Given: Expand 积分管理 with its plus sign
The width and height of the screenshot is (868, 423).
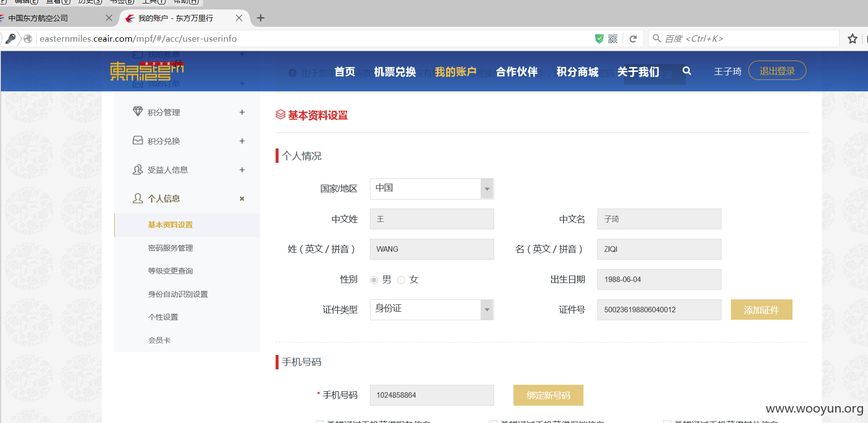Looking at the screenshot, I should [x=242, y=112].
